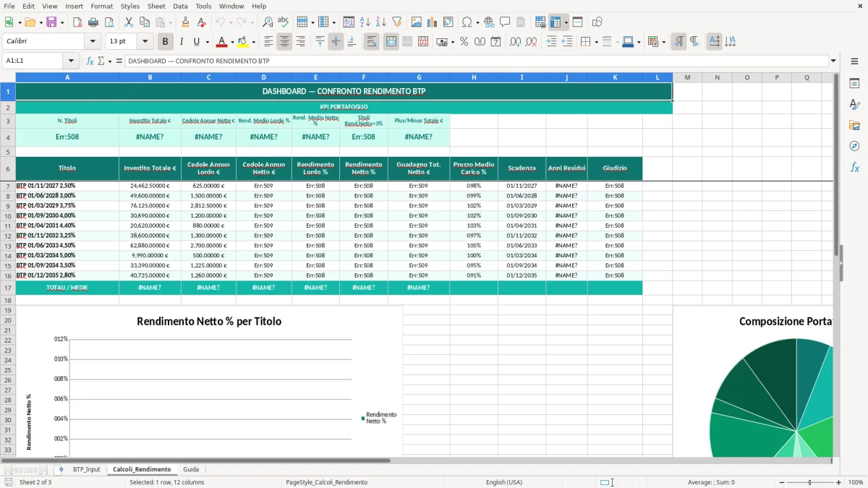Image resolution: width=868 pixels, height=488 pixels.
Task: Run the spelling check
Action: pos(284,22)
